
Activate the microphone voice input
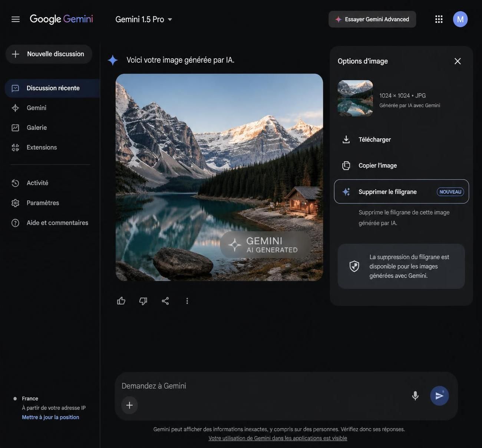415,396
